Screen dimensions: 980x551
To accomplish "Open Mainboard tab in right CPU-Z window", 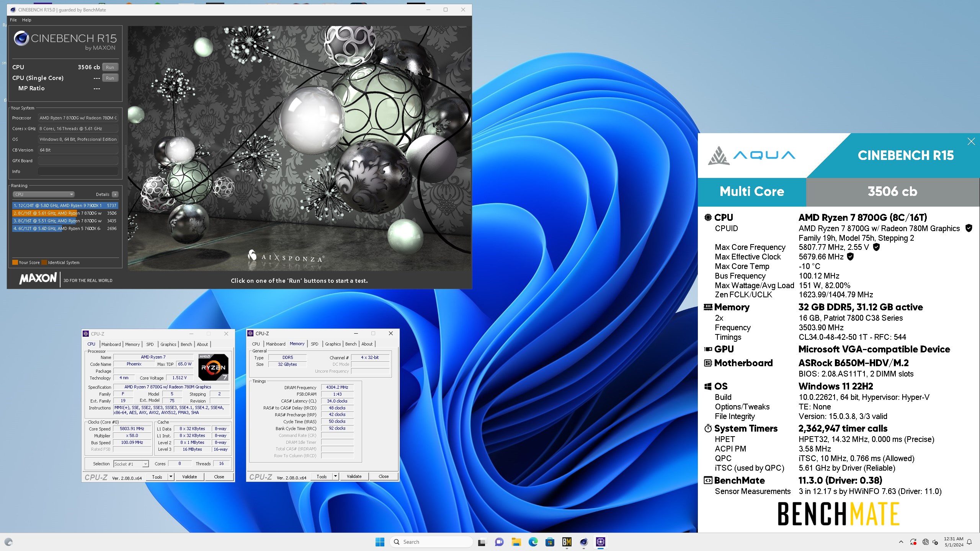I will click(x=276, y=344).
